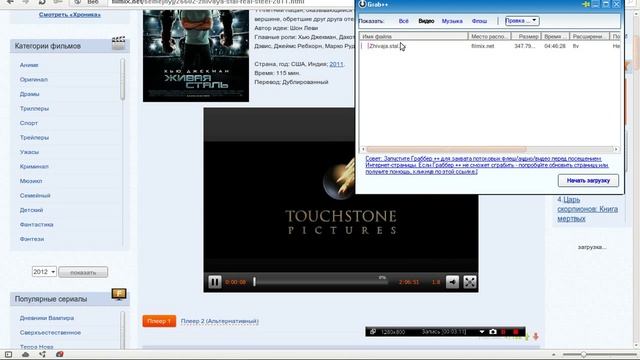
Task: Open the Дневники Вампира series link
Action: [47, 318]
